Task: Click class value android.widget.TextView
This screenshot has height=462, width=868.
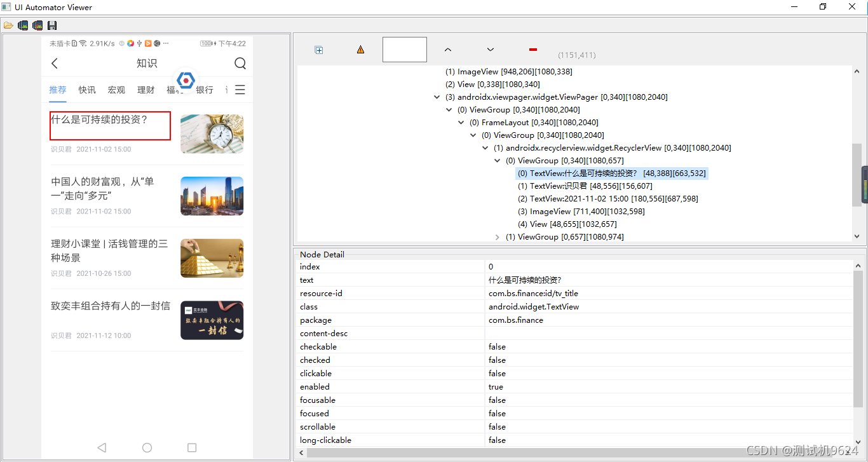Action: pyautogui.click(x=534, y=307)
